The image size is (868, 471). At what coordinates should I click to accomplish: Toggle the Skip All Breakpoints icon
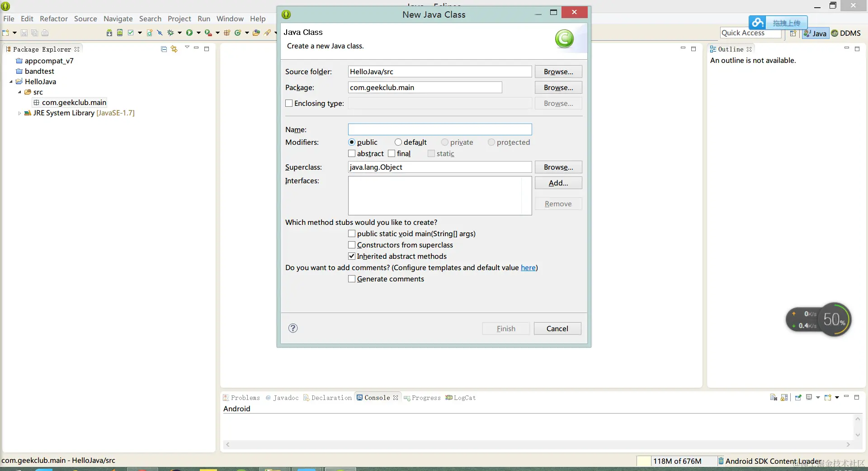point(160,33)
